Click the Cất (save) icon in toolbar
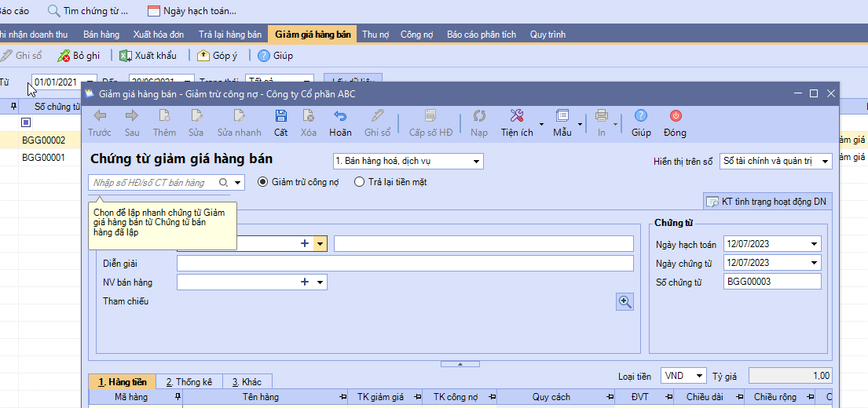 tap(280, 116)
